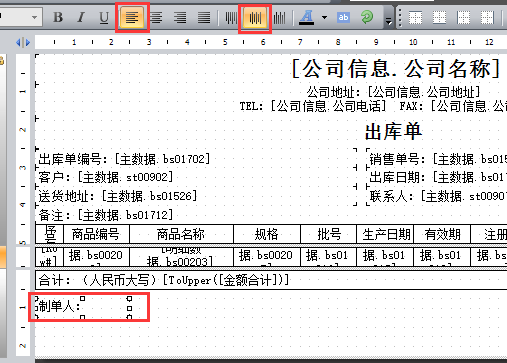Viewport: 507px width, 363px height.
Task: Toggle Underline text formatting
Action: pyautogui.click(x=104, y=17)
